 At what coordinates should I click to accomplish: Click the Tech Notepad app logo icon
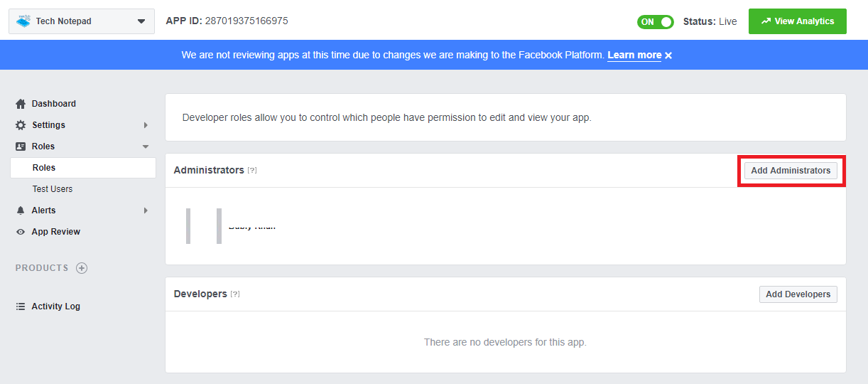(23, 21)
